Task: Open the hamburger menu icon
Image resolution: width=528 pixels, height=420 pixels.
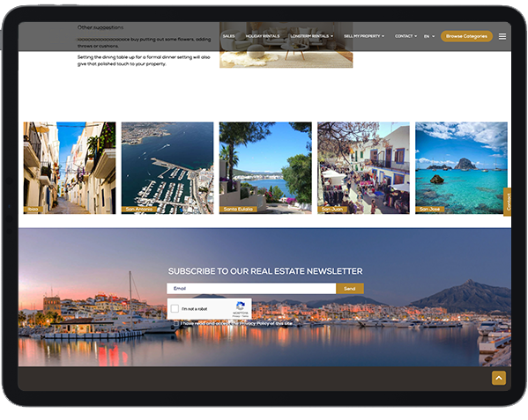Action: tap(502, 36)
